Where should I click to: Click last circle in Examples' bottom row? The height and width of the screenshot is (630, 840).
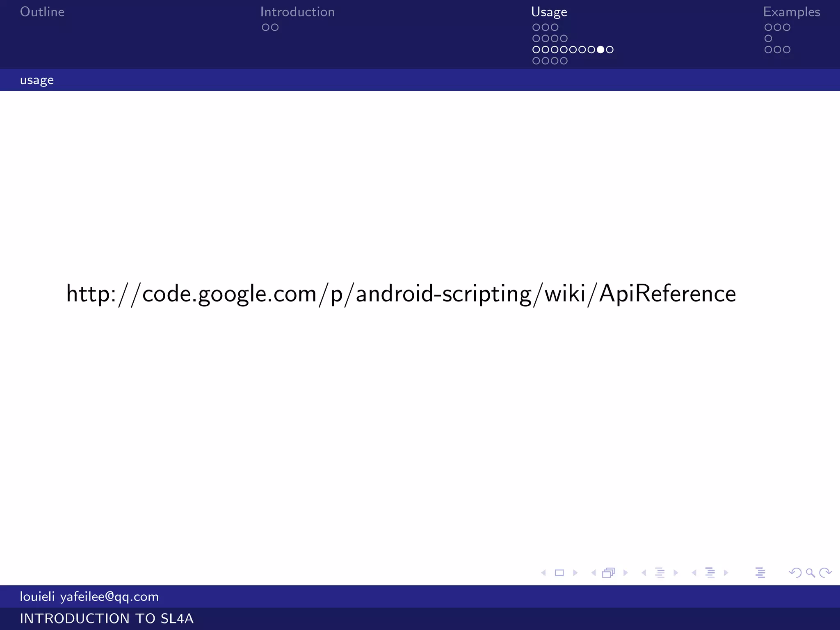click(x=787, y=50)
